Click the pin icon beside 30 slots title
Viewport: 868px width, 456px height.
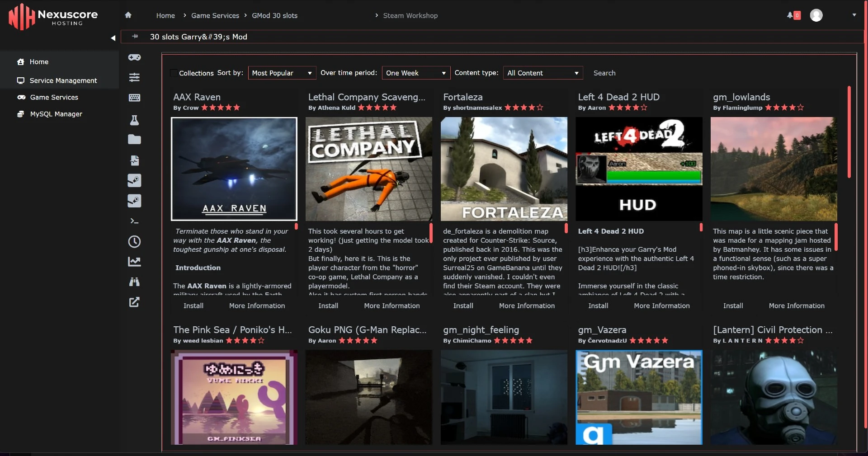135,36
